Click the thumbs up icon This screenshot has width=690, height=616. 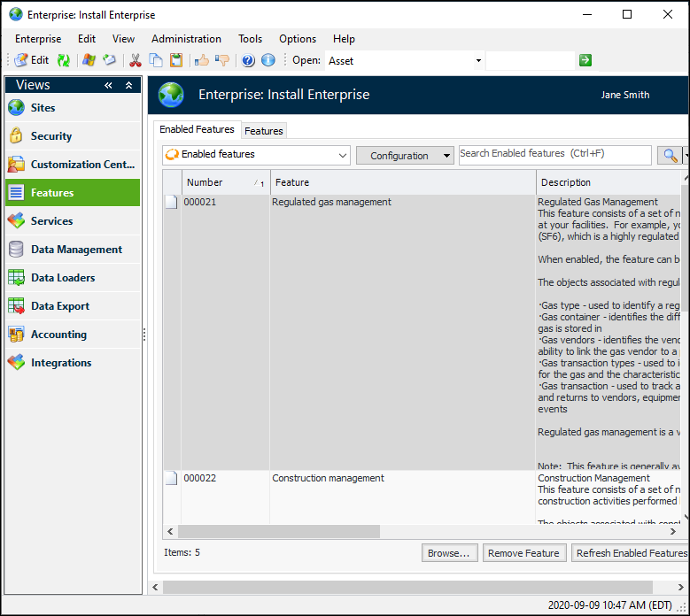(202, 60)
